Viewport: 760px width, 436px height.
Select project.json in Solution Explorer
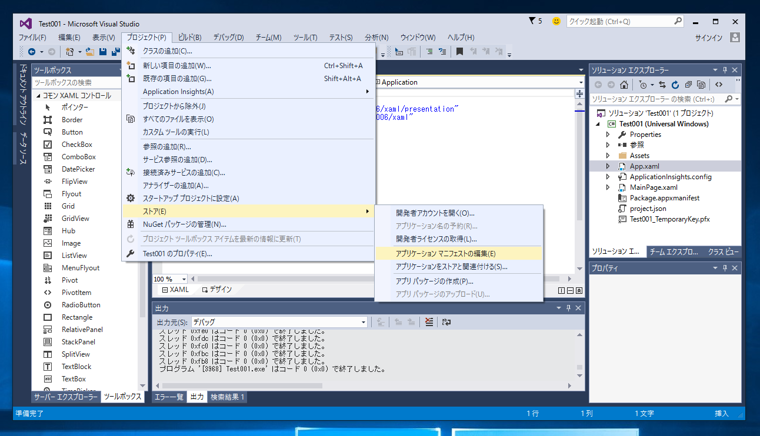648,208
